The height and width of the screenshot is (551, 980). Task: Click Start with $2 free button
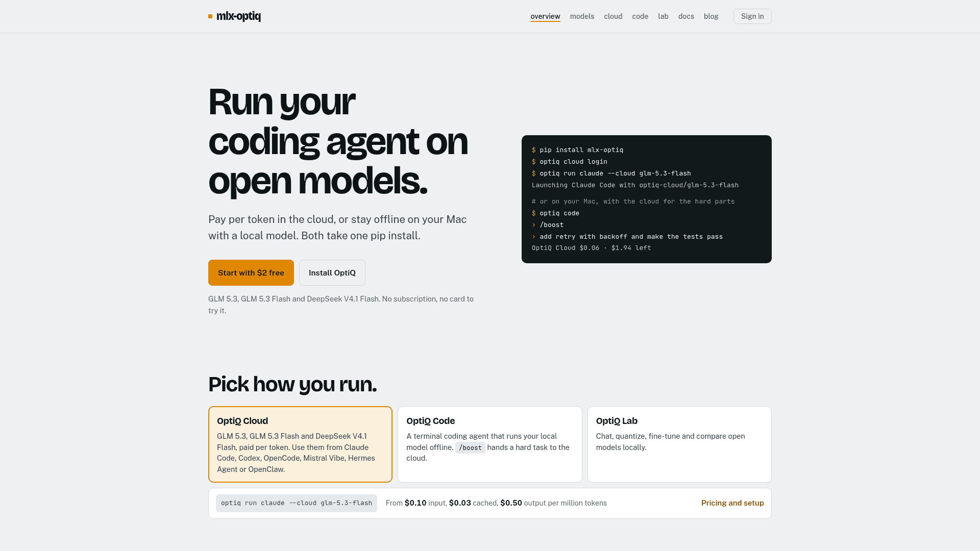[x=251, y=273]
